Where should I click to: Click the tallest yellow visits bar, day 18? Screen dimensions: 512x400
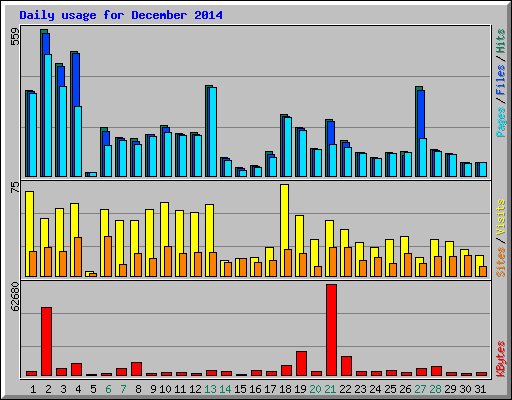click(284, 217)
